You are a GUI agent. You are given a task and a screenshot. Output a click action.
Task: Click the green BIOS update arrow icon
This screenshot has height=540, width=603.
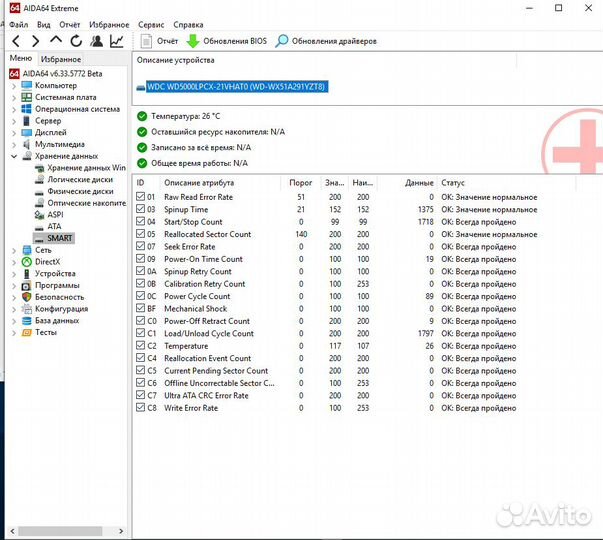[193, 41]
